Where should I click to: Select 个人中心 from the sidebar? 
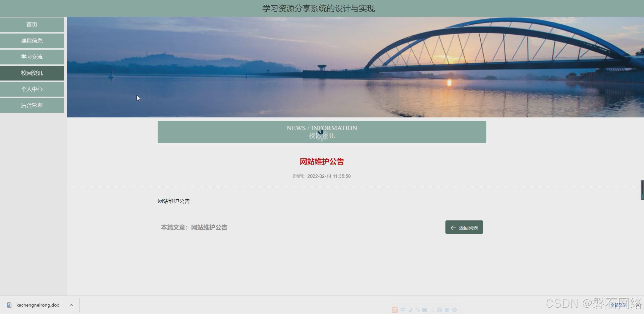(x=32, y=89)
